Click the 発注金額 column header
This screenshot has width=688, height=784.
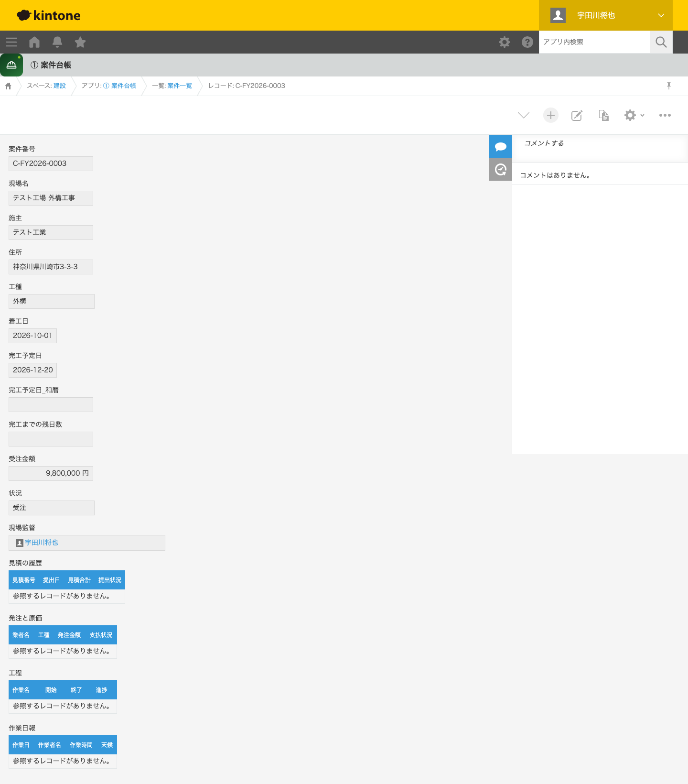pyautogui.click(x=69, y=635)
